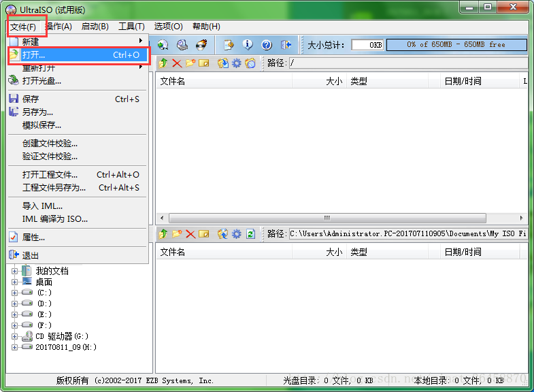Image resolution: width=534 pixels, height=392 pixels.
Task: Click the blue gear icon in the local pane toolbar
Action: click(x=236, y=234)
